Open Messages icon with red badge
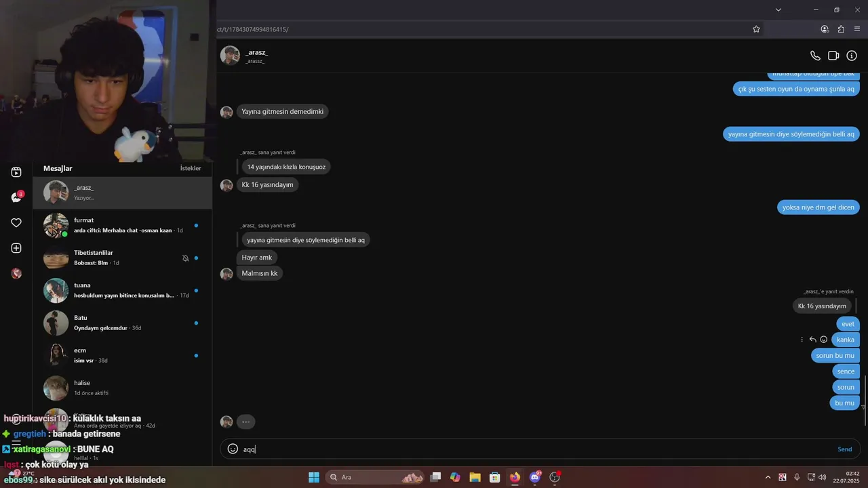The image size is (868, 488). tap(16, 197)
